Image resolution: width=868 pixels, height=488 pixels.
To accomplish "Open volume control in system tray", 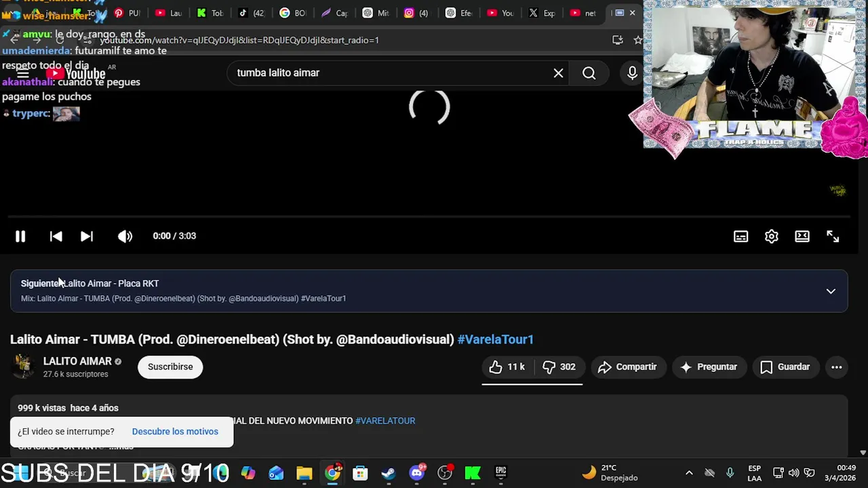I will pos(793,473).
